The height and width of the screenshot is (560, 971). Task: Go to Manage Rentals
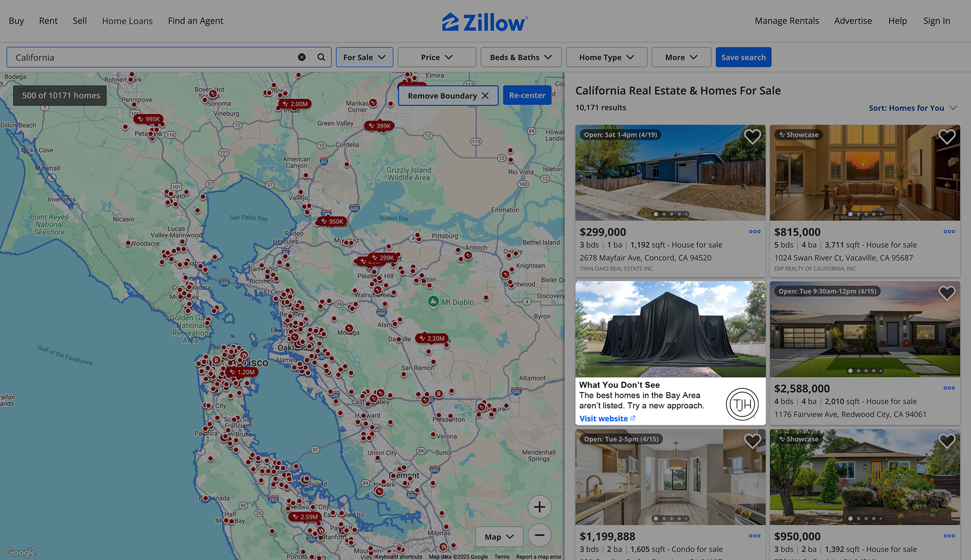pyautogui.click(x=786, y=21)
